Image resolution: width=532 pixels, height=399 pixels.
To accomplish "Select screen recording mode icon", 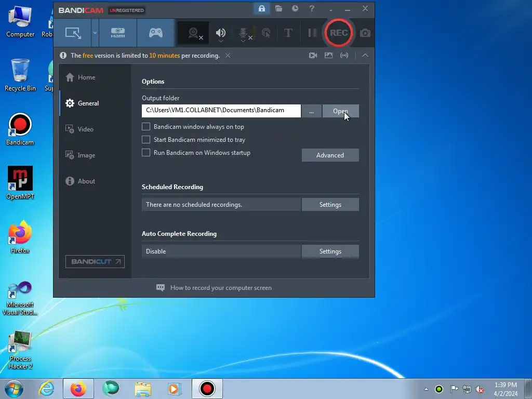I will (x=73, y=33).
